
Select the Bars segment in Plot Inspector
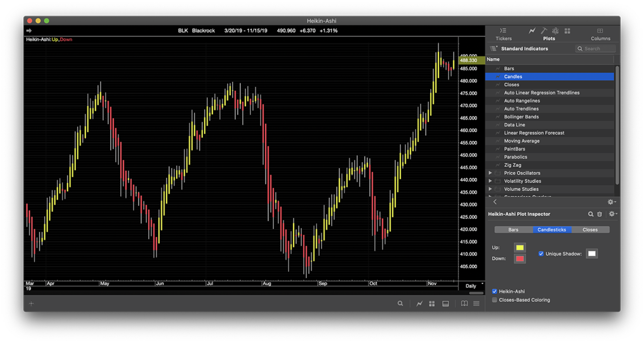[x=513, y=230]
